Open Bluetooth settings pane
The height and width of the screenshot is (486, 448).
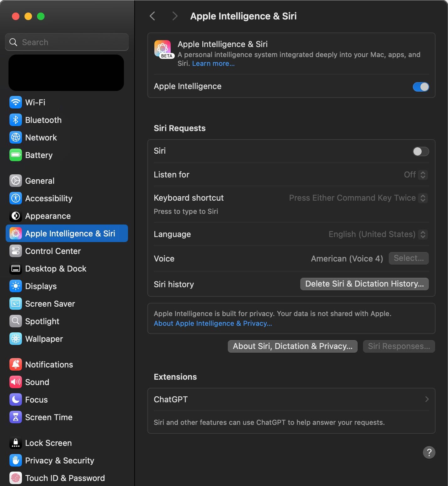tap(67, 120)
